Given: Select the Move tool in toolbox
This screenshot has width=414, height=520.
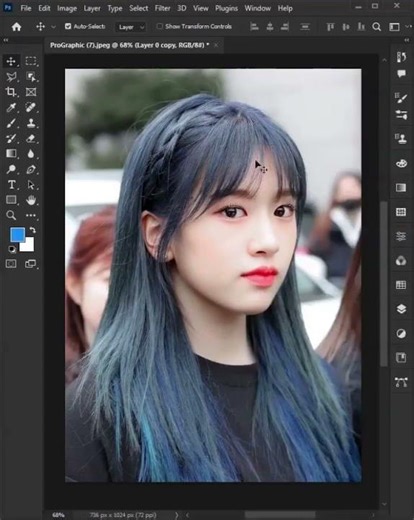Looking at the screenshot, I should pyautogui.click(x=11, y=61).
